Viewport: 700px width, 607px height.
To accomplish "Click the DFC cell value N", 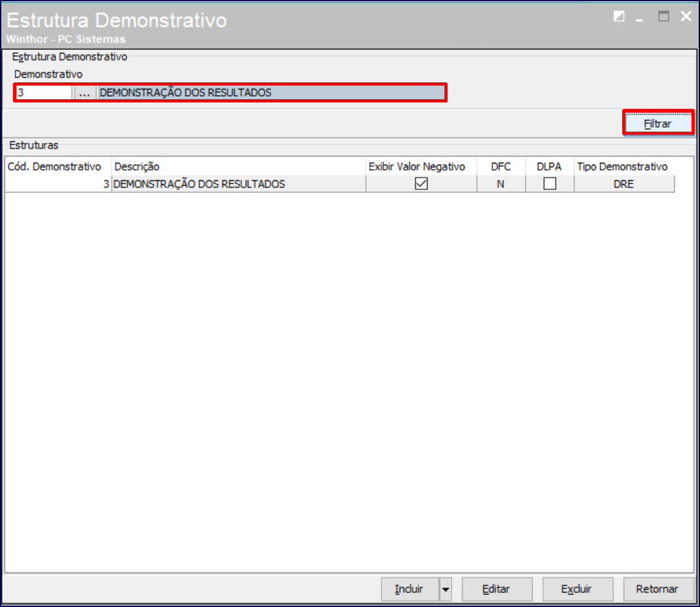I will click(501, 184).
